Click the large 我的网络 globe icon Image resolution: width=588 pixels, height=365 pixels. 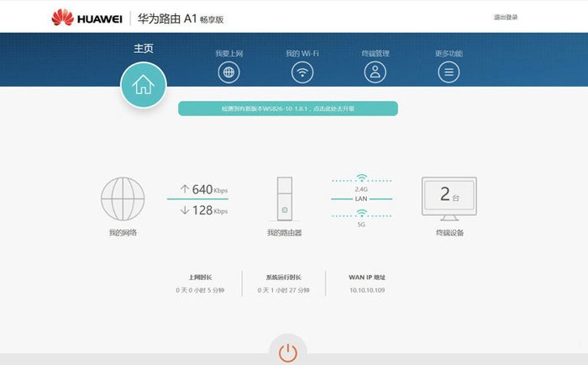[123, 199]
